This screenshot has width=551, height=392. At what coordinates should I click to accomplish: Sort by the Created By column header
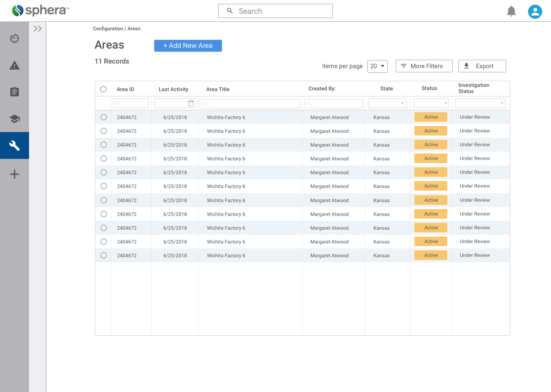322,88
